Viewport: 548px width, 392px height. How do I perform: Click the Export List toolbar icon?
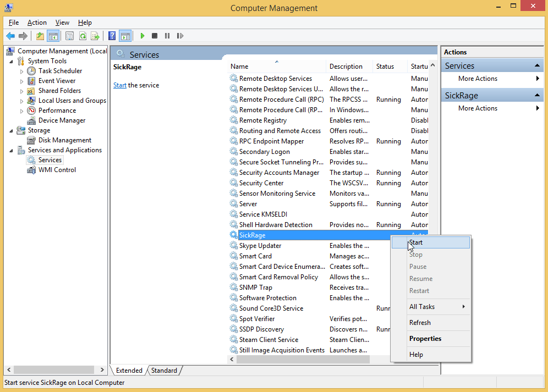(95, 36)
